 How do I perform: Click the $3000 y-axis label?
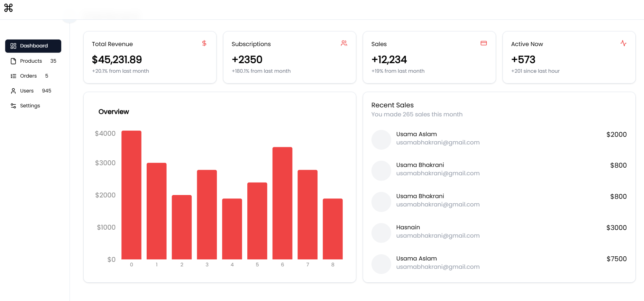[105, 163]
